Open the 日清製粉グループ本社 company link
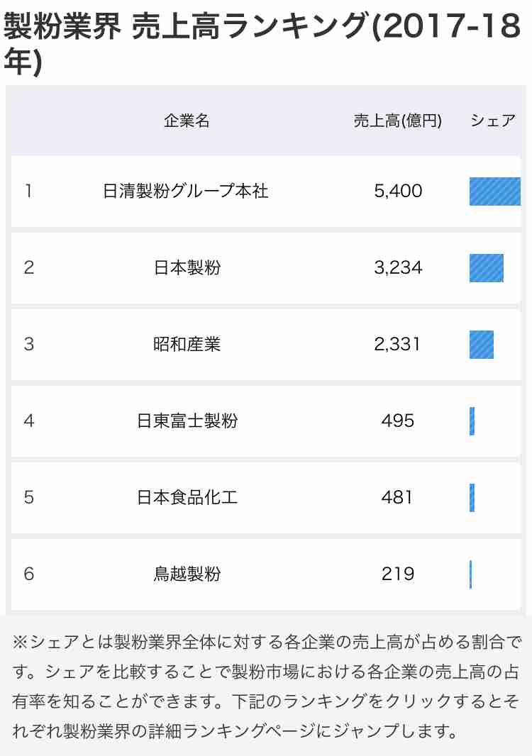Image resolution: width=532 pixels, height=756 pixels. coord(186,191)
